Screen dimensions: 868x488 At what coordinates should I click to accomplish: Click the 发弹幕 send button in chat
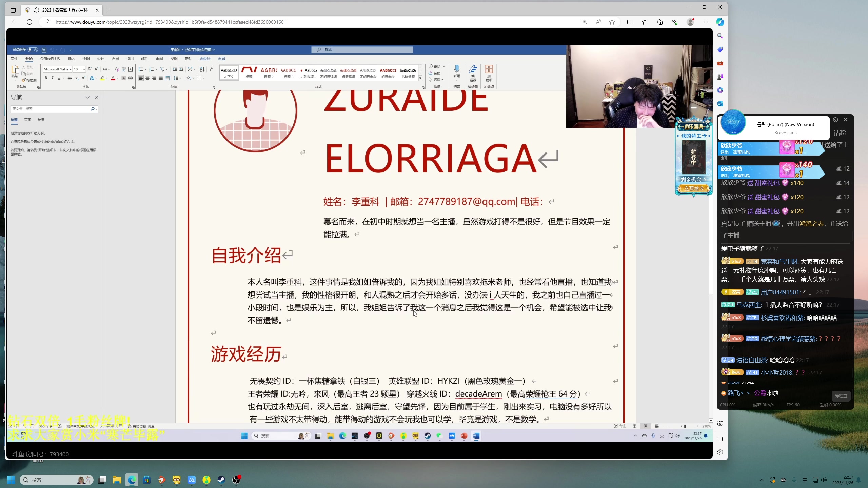point(842,396)
